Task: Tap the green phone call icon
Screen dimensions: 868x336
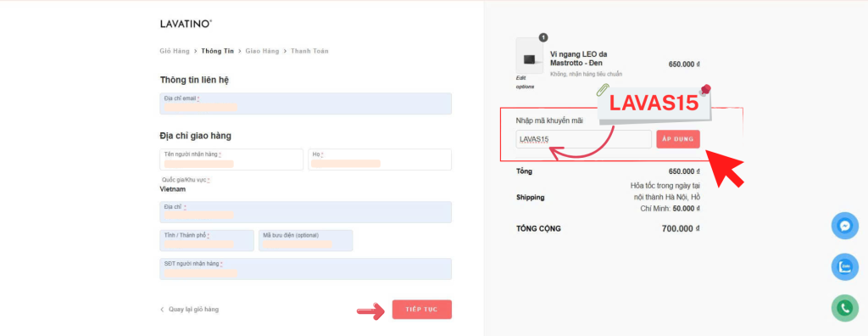Action: pyautogui.click(x=845, y=308)
